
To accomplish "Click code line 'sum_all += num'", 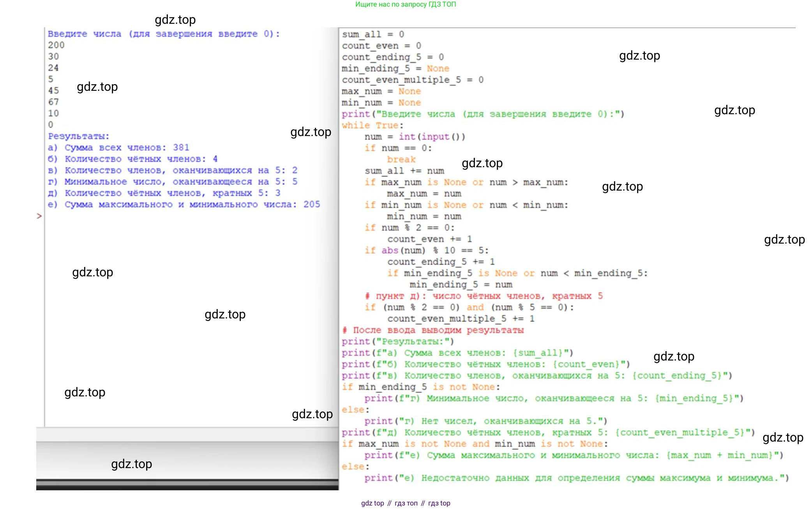I will 404,171.
